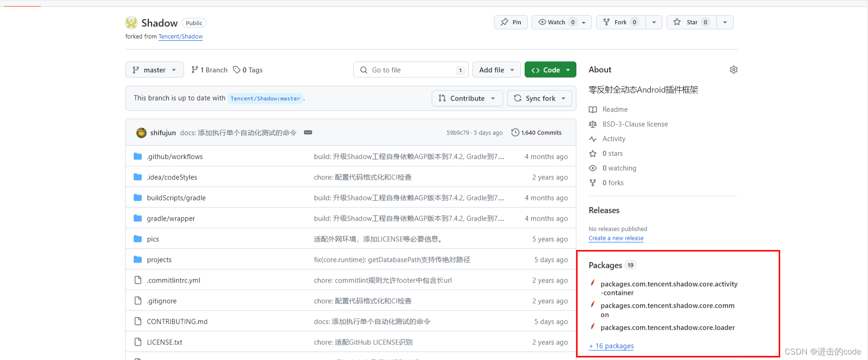Open the Fork options dropdown arrow

tap(654, 22)
